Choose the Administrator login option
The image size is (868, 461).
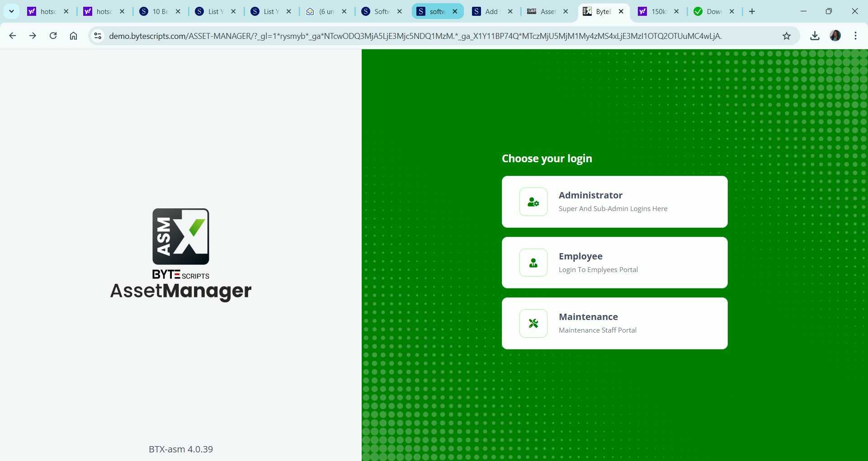pyautogui.click(x=614, y=202)
